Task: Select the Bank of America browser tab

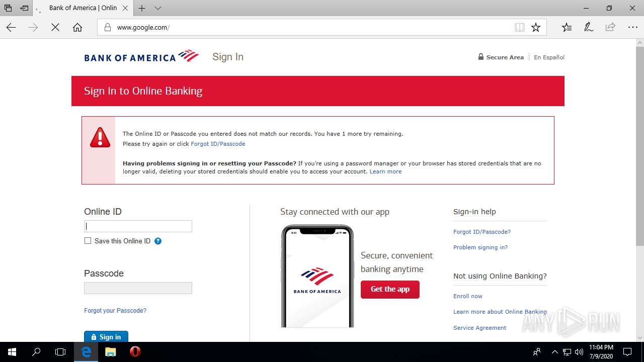Action: [x=83, y=8]
